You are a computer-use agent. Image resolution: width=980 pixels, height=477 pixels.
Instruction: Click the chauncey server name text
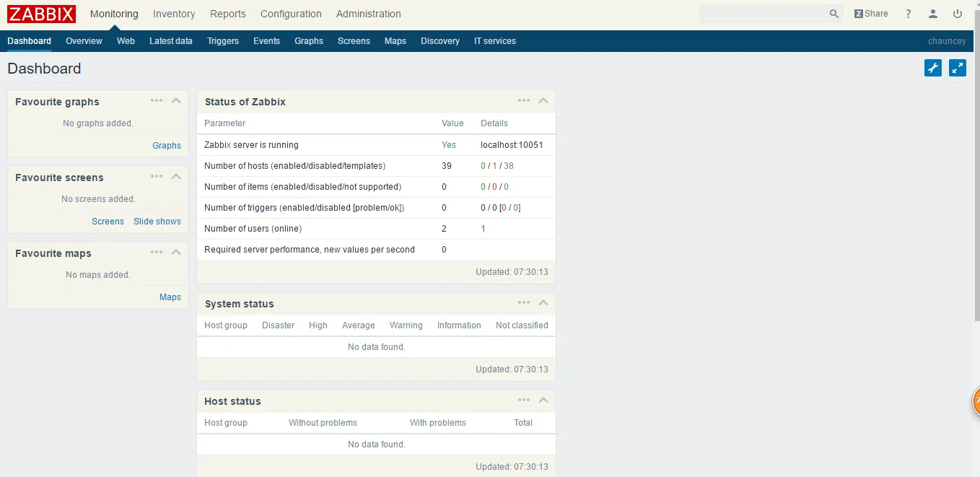coord(947,41)
